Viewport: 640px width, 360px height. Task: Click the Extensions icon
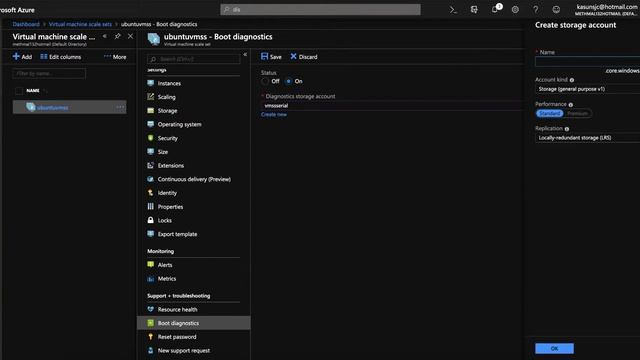tap(151, 165)
